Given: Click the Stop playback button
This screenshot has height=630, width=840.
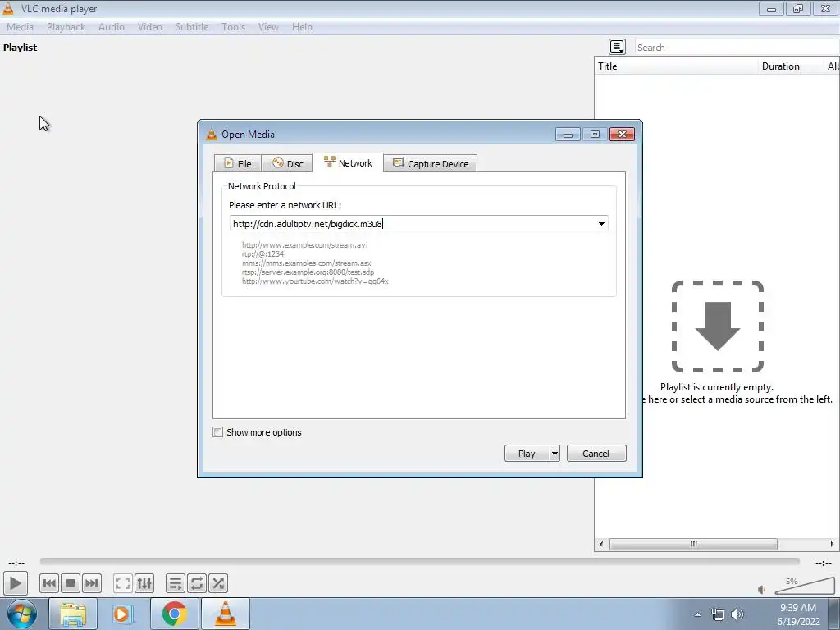Looking at the screenshot, I should coord(71,583).
